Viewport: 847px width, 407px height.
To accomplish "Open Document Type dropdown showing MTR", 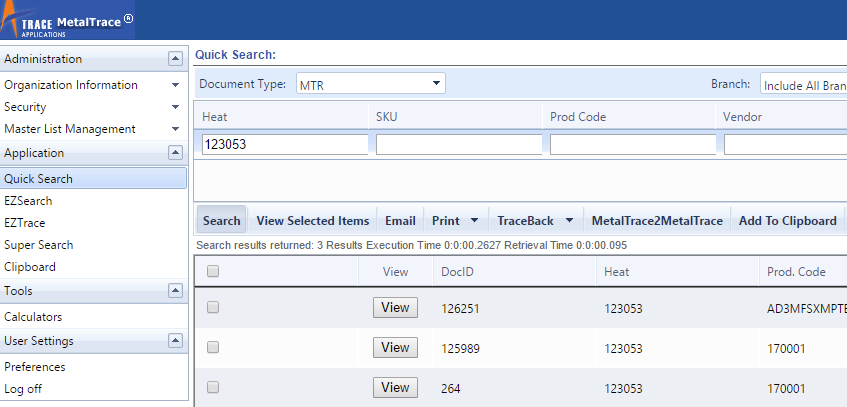I will tap(371, 84).
